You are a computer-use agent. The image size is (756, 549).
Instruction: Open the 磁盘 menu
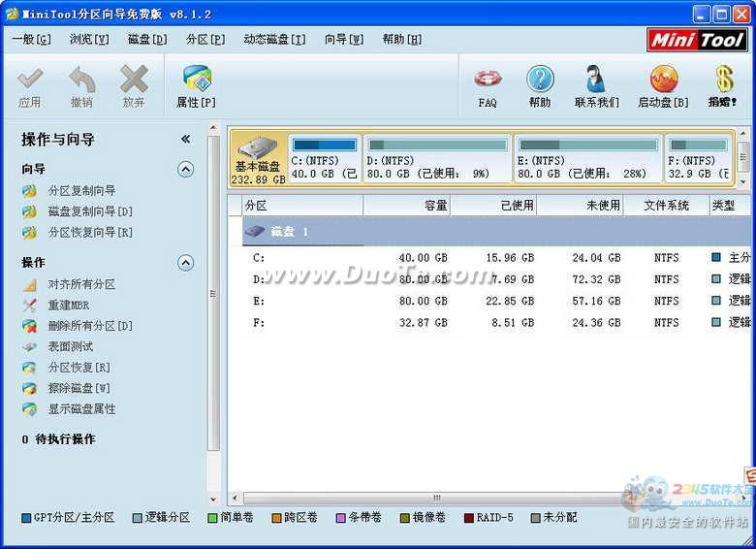(x=147, y=40)
